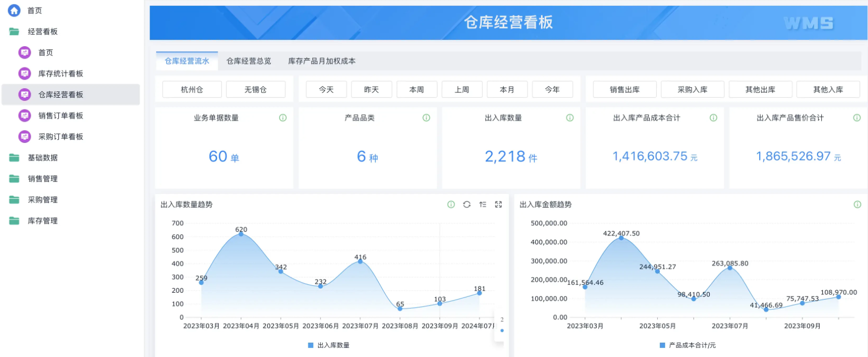Toggle the 销售出库 type filter

[624, 90]
